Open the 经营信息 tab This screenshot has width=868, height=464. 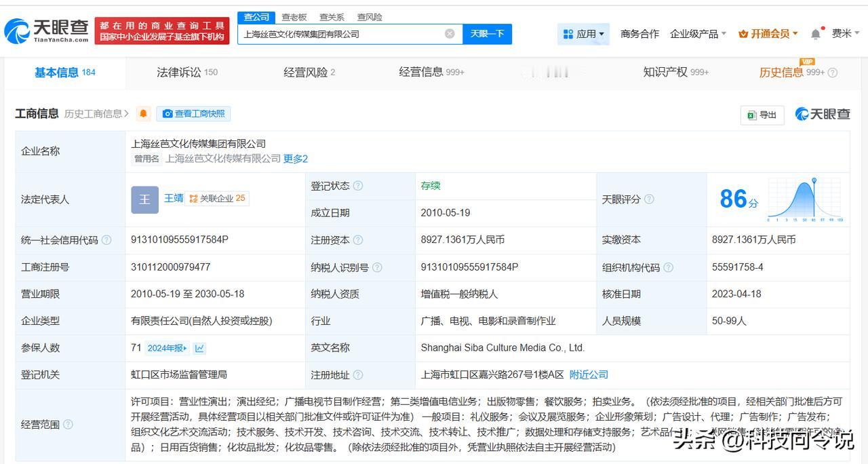click(x=431, y=73)
